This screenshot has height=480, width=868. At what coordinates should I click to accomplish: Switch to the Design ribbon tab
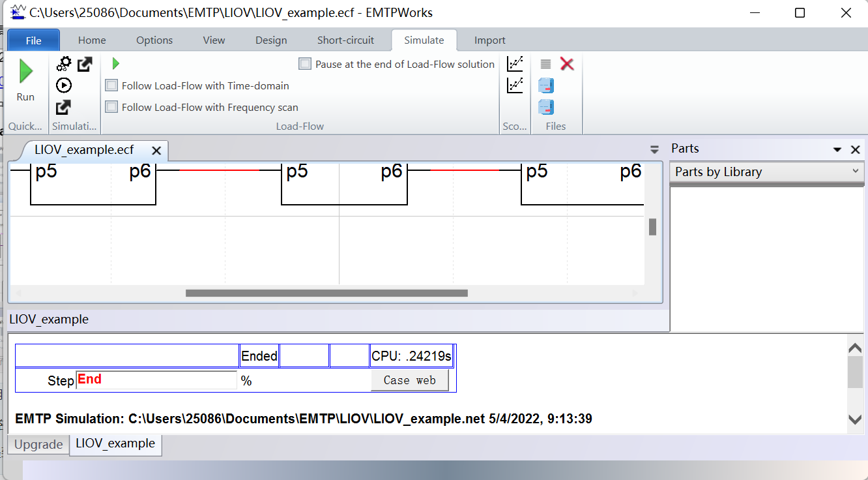coord(271,40)
